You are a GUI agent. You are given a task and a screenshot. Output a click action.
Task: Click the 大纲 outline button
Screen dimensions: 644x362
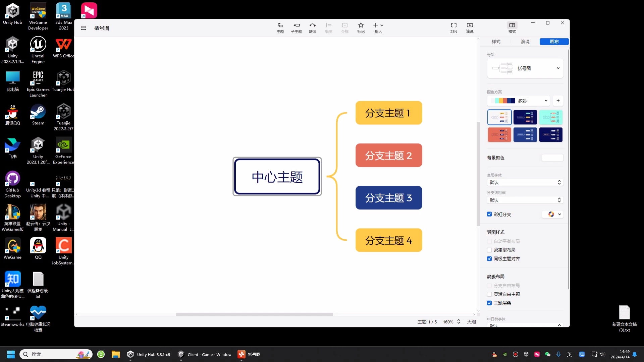pos(471,322)
